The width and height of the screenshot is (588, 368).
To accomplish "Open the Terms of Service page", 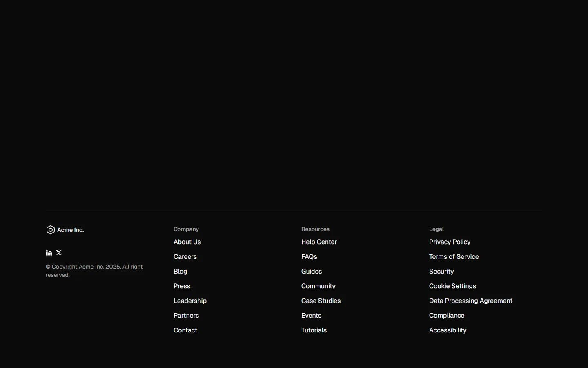I will (454, 256).
